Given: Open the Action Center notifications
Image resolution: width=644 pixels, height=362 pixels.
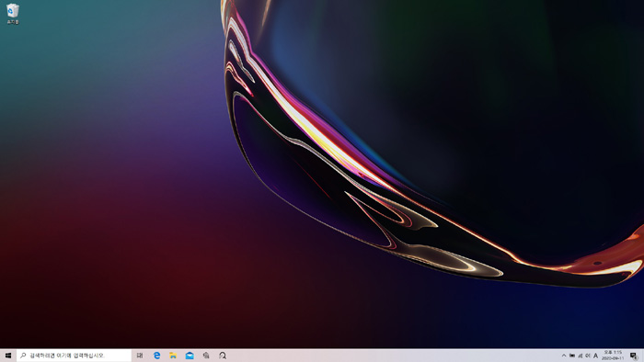Looking at the screenshot, I should click(634, 356).
